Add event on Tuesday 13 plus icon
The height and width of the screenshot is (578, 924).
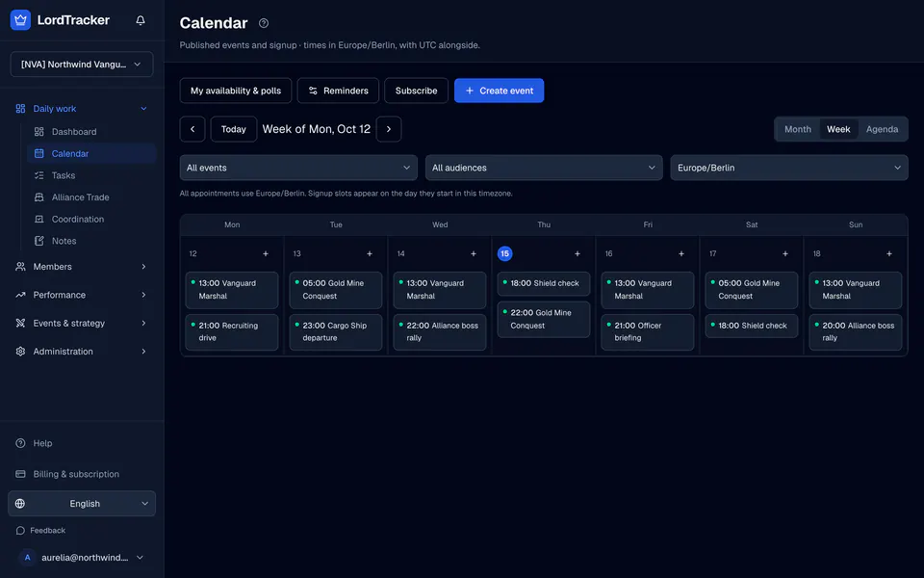(x=370, y=253)
